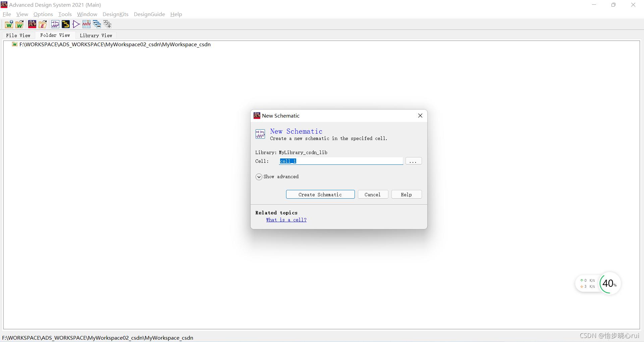Click the status bar workspace path text
The height and width of the screenshot is (342, 644).
[x=98, y=338]
